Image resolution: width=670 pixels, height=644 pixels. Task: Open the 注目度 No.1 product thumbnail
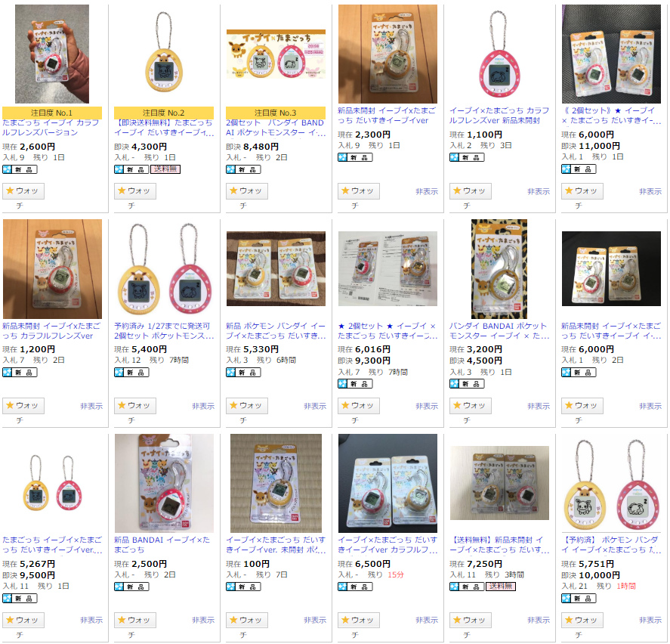point(52,54)
